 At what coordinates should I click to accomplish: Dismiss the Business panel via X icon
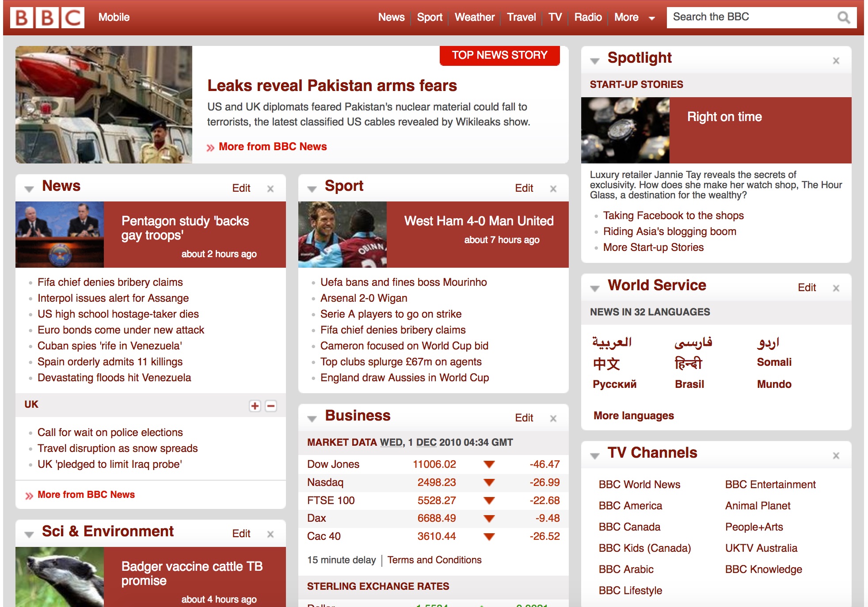click(553, 418)
